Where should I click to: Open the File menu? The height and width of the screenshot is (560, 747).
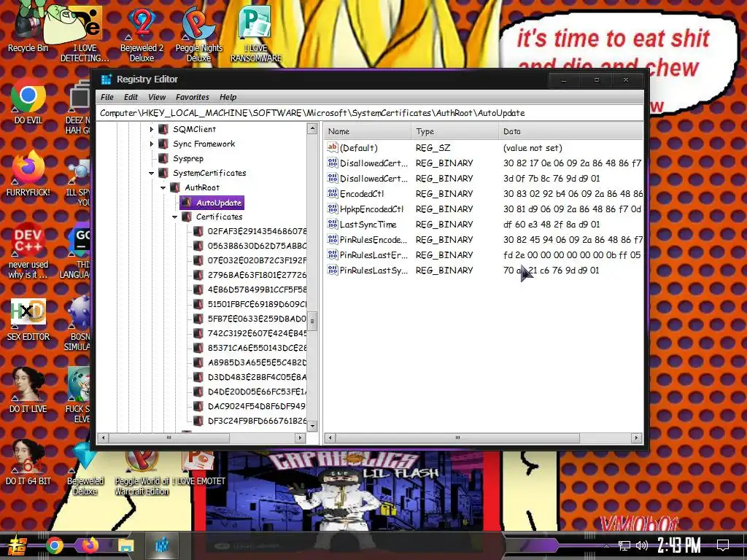click(107, 97)
